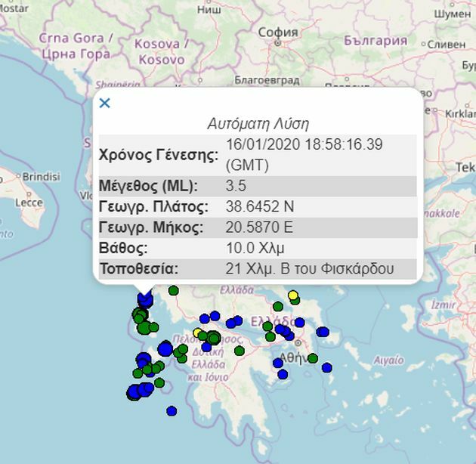Click the İzmir city label
This screenshot has height=464, width=476.
coord(444,305)
